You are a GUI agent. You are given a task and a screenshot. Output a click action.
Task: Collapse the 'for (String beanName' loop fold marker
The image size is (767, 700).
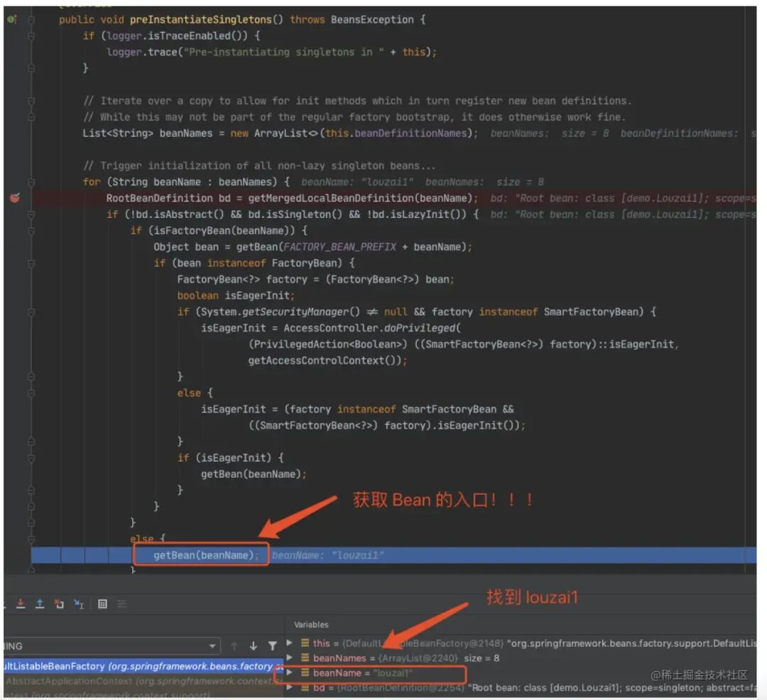(x=31, y=182)
